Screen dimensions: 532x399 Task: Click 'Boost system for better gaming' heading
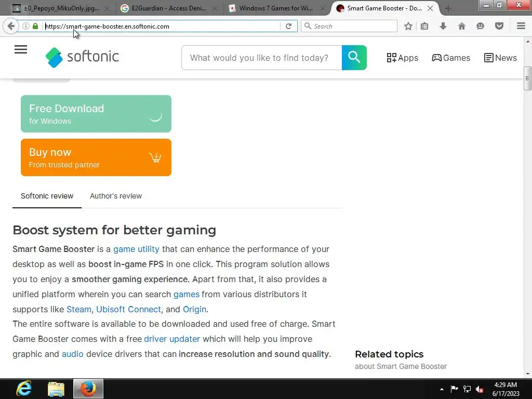point(114,230)
